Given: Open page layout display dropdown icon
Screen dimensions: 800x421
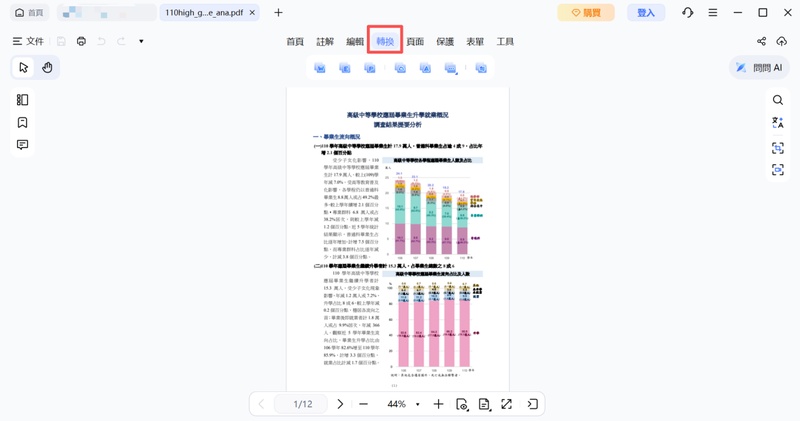Looking at the screenshot, I should (484, 404).
